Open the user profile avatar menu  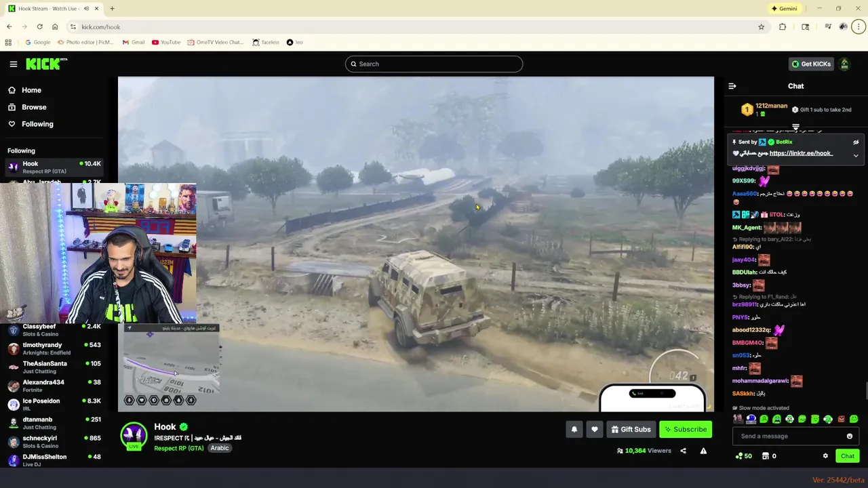tap(844, 64)
